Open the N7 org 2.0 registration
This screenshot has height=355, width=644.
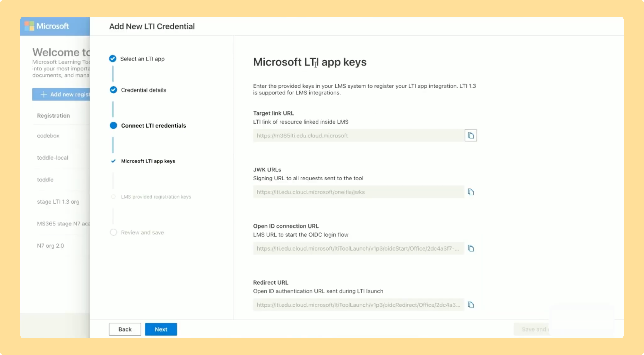coord(51,246)
